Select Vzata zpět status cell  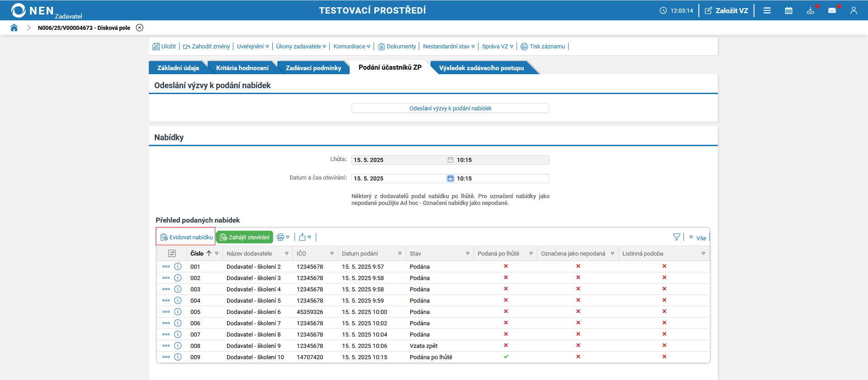pyautogui.click(x=423, y=346)
